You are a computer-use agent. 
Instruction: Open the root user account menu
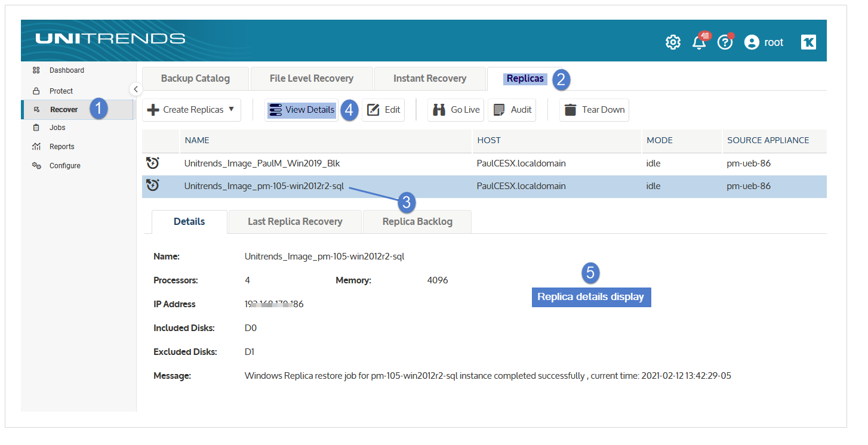click(x=764, y=42)
